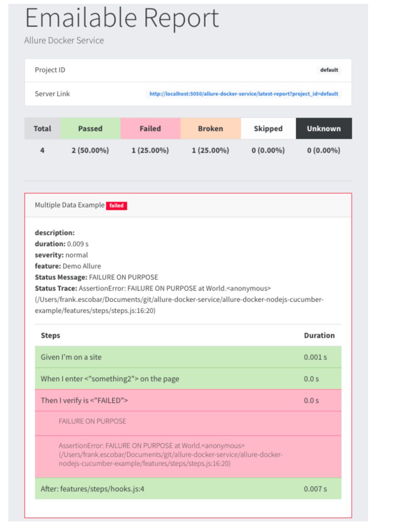Click the 0.007 s duration value
407x532 pixels.
(x=315, y=489)
